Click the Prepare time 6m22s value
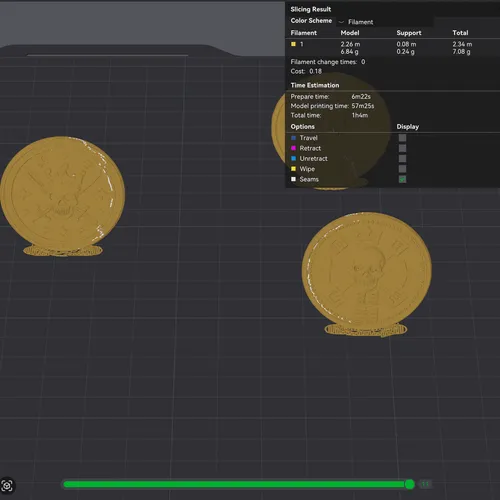The width and height of the screenshot is (500, 500). (361, 97)
